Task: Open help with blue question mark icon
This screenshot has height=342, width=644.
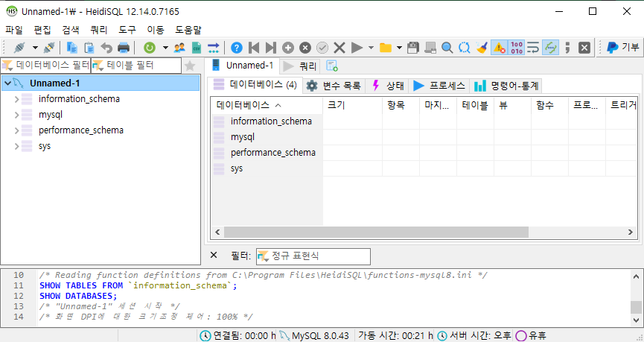Action: [x=237, y=48]
